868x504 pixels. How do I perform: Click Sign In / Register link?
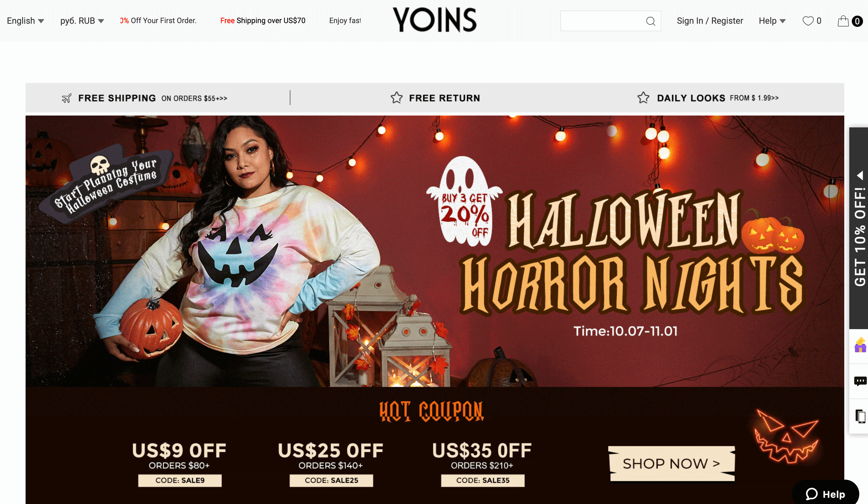coord(710,21)
